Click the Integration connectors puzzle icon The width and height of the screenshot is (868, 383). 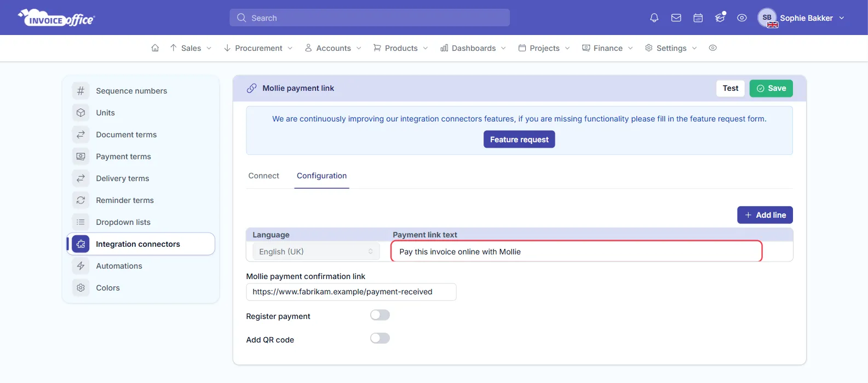coord(81,244)
